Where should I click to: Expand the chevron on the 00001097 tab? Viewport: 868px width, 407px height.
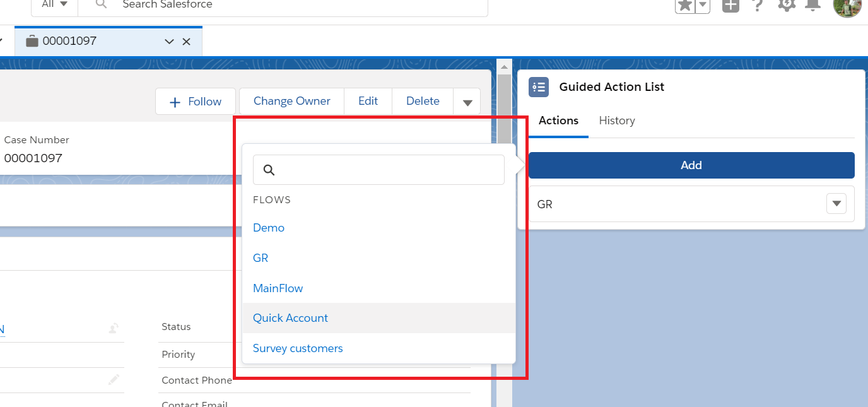click(168, 41)
